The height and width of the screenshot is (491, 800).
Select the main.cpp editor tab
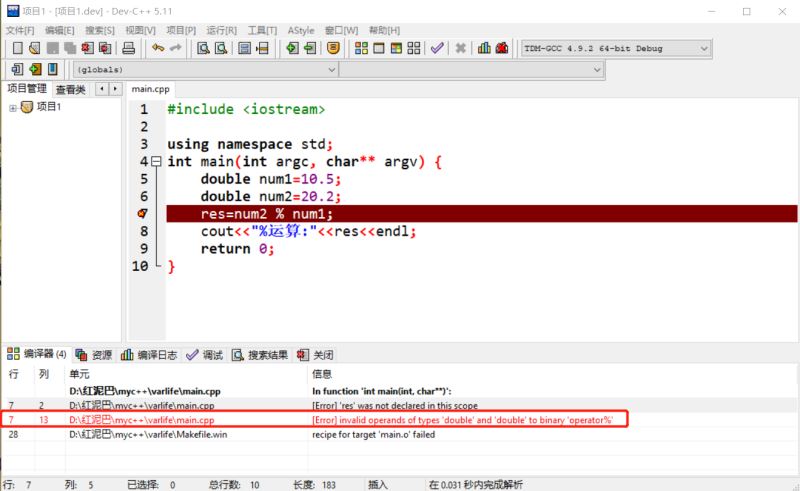[x=151, y=89]
